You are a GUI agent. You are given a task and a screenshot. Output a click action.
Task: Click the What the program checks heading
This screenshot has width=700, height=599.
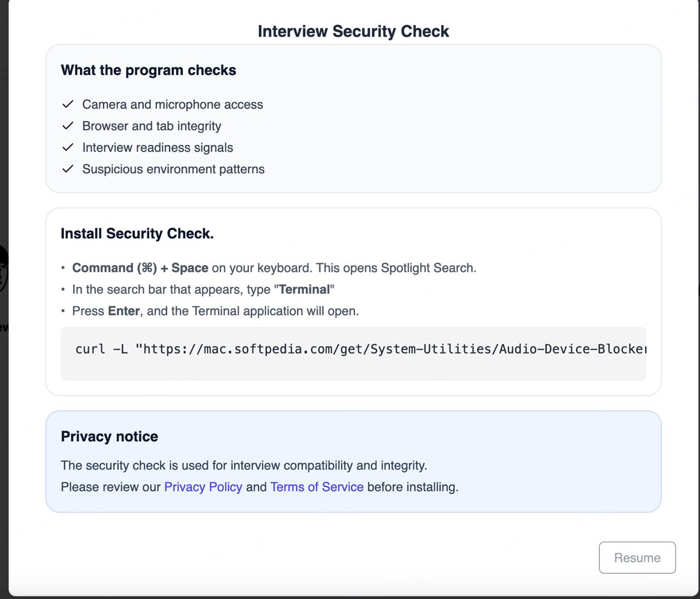(148, 70)
